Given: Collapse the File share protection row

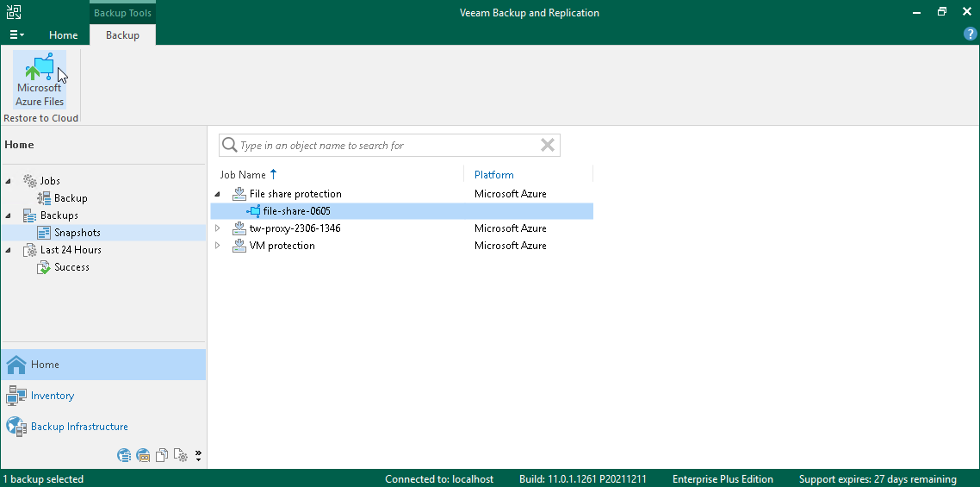Looking at the screenshot, I should click(x=218, y=194).
